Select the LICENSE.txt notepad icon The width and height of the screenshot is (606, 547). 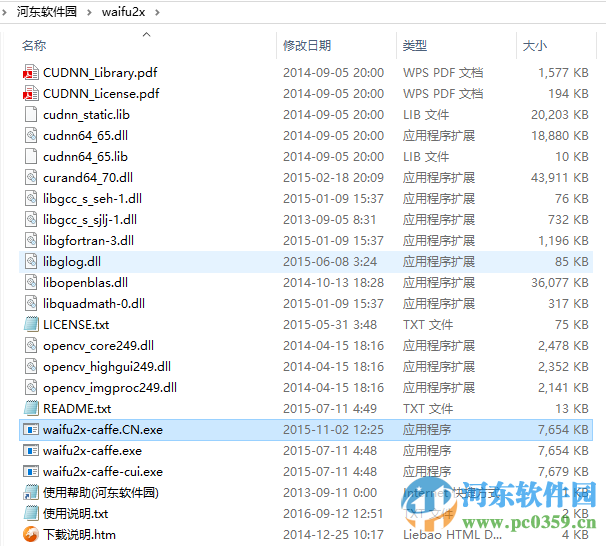[x=31, y=325]
